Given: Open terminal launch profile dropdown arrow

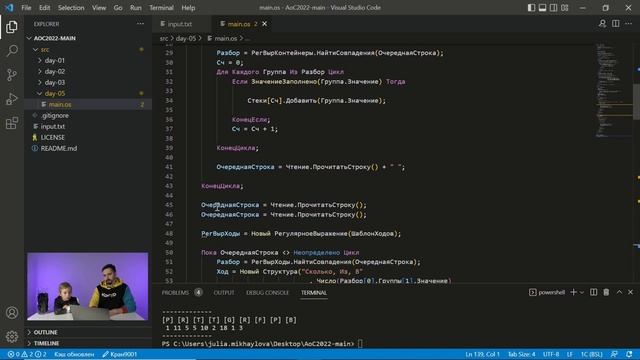Looking at the screenshot, I should pos(582,292).
